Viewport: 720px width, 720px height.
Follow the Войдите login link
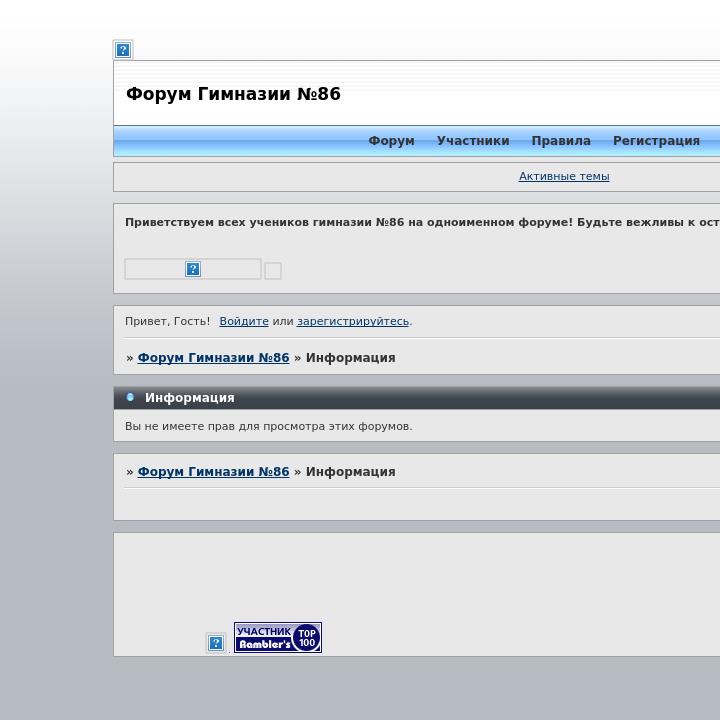pos(244,321)
